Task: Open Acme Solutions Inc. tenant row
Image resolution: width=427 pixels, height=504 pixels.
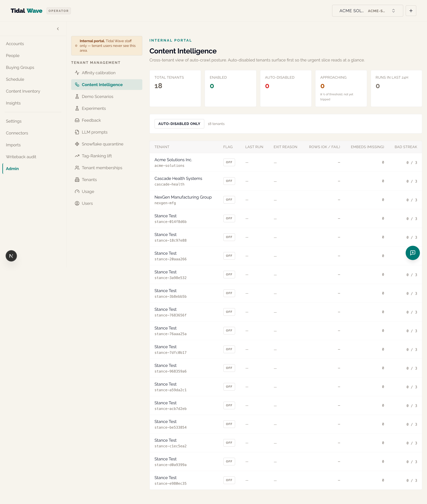Action: click(x=286, y=162)
